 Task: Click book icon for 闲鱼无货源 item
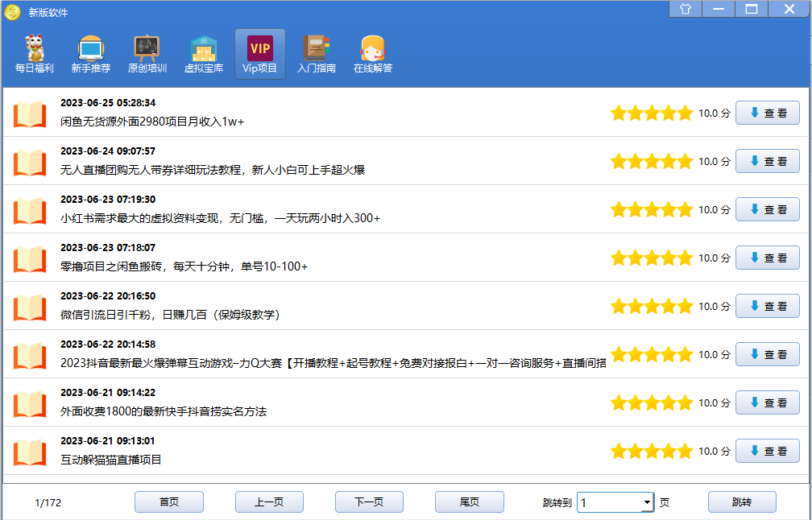[x=30, y=114]
